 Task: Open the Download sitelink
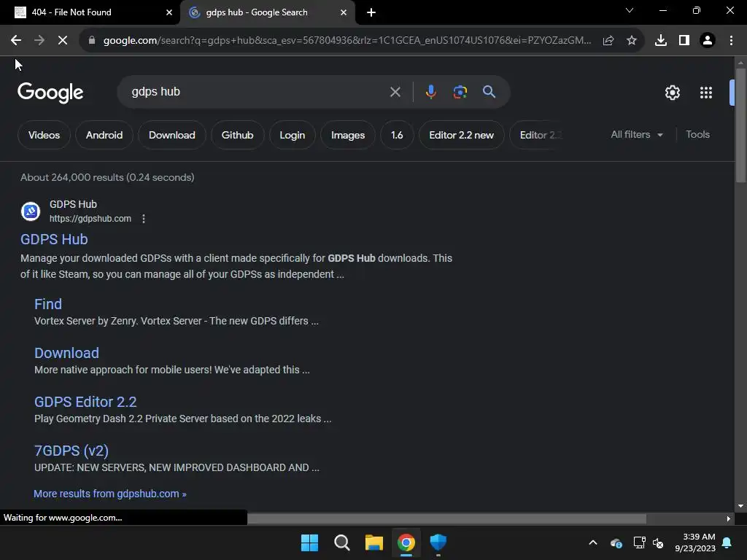click(x=66, y=353)
